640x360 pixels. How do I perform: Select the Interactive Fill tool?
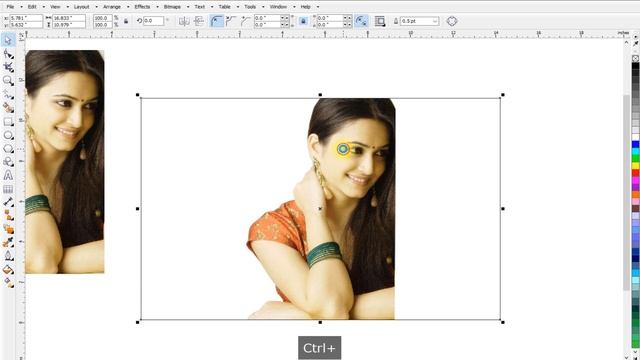[8, 282]
